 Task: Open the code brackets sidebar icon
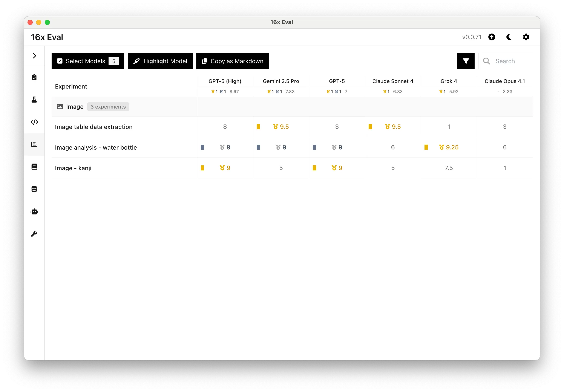(34, 122)
